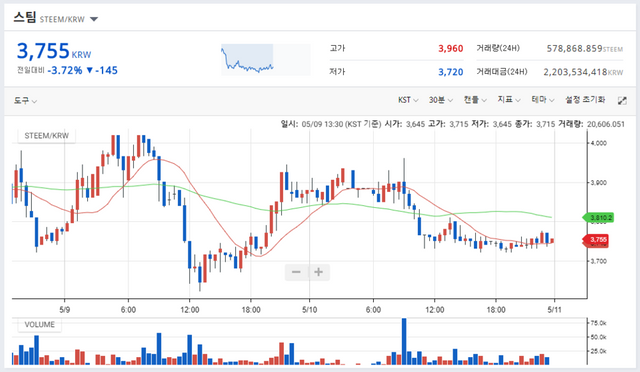Zoom out chart with minus button
640x372 pixels.
point(296,272)
